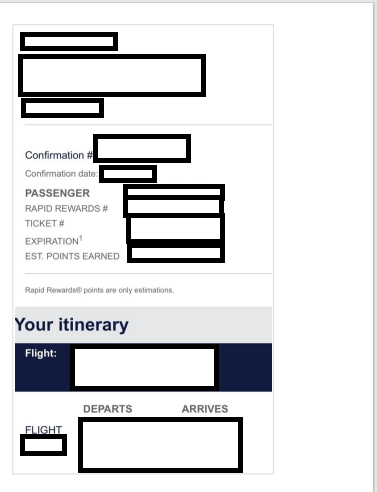Select the FLIGHT label above small box
Image resolution: width=377 pixels, height=492 pixels.
(43, 430)
